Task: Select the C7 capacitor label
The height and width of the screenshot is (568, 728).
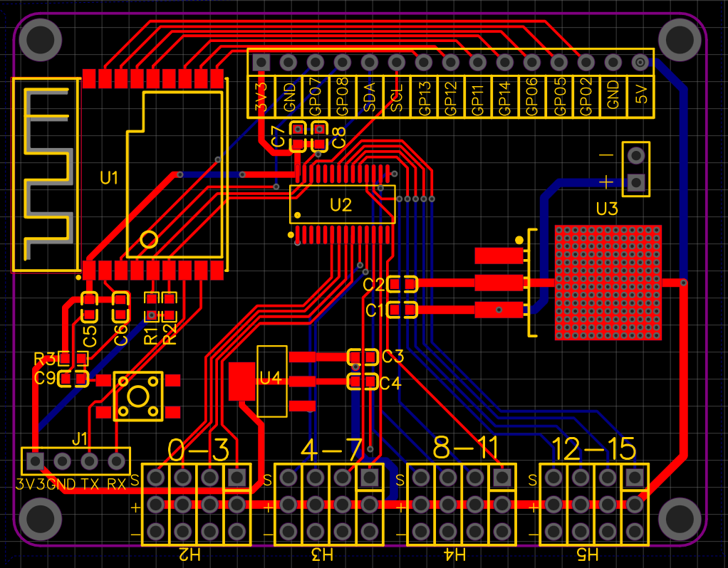Action: click(278, 136)
